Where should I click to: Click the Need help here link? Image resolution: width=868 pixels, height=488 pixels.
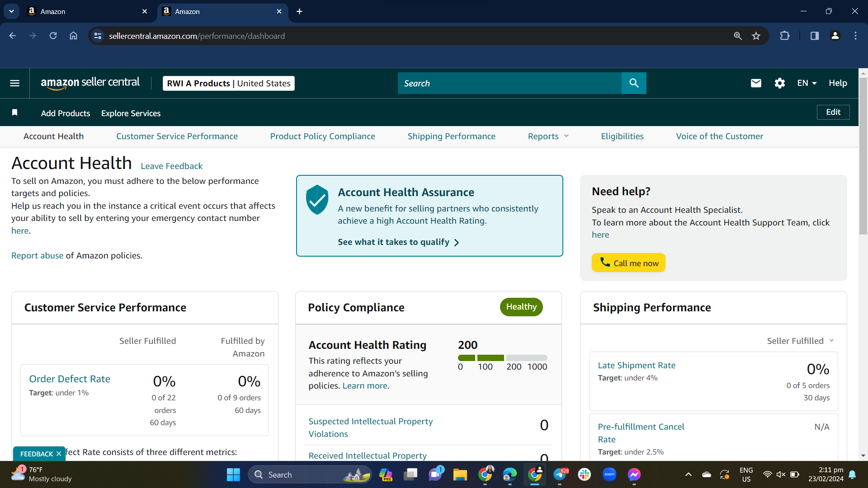[x=600, y=235]
